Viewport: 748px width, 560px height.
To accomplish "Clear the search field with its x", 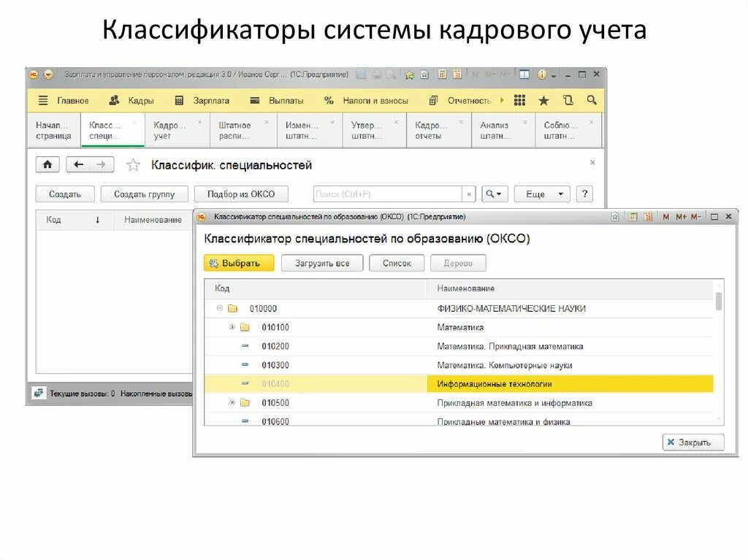I will [x=469, y=193].
